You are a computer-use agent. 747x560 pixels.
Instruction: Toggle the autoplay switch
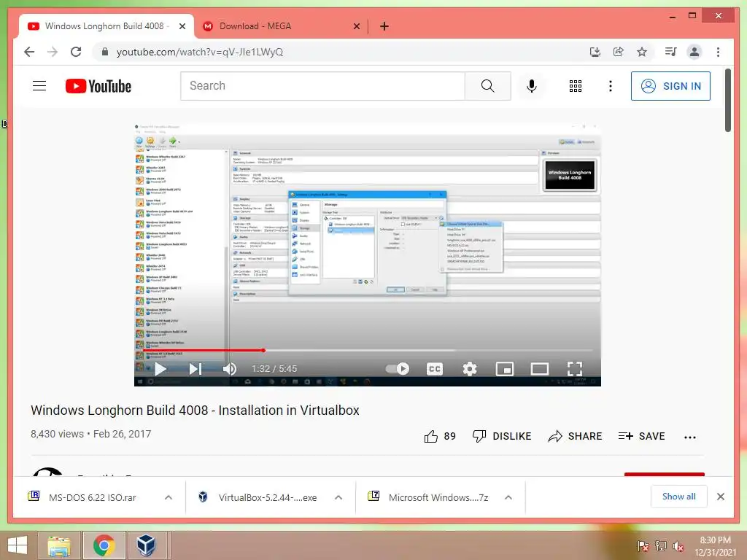(398, 369)
